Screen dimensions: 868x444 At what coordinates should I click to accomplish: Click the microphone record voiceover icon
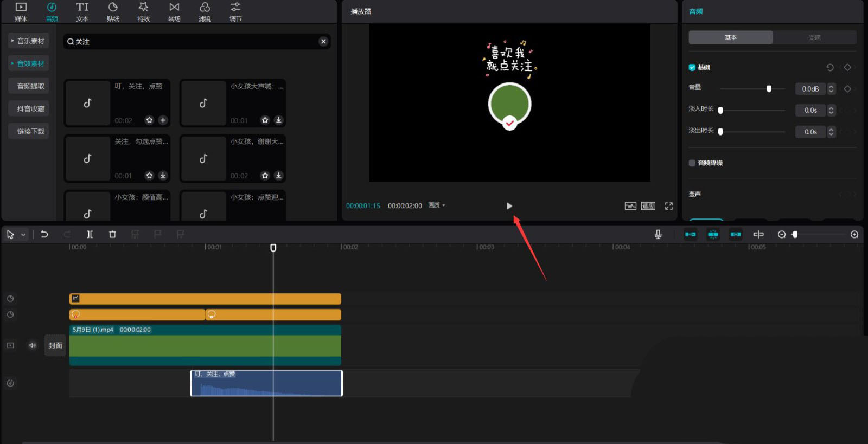click(x=658, y=234)
